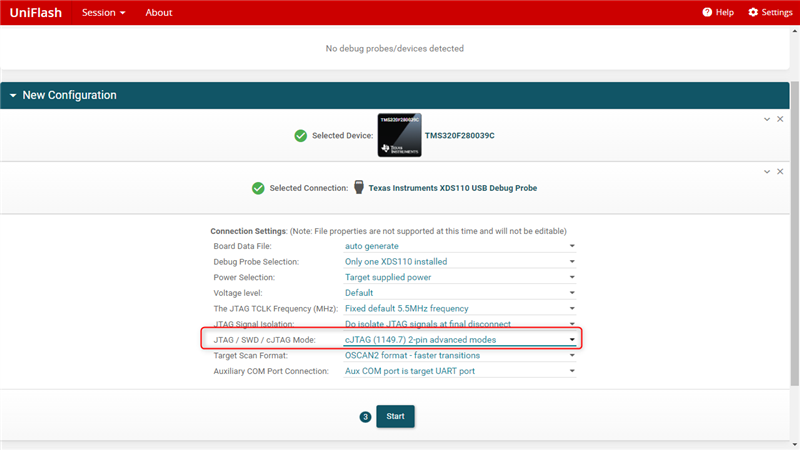Open the Auxiliary COM Port Connection dropdown
800x450 pixels.
coord(460,371)
